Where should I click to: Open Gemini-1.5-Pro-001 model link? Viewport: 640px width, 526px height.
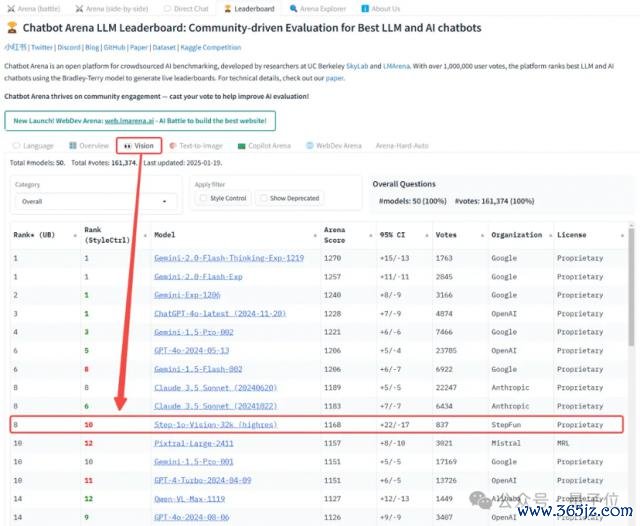point(193,462)
